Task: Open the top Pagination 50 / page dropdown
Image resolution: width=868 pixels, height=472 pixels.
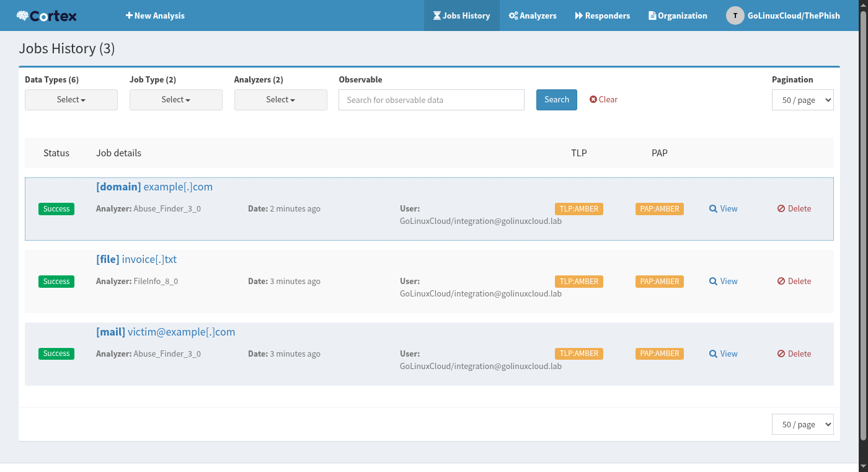Action: tap(803, 100)
